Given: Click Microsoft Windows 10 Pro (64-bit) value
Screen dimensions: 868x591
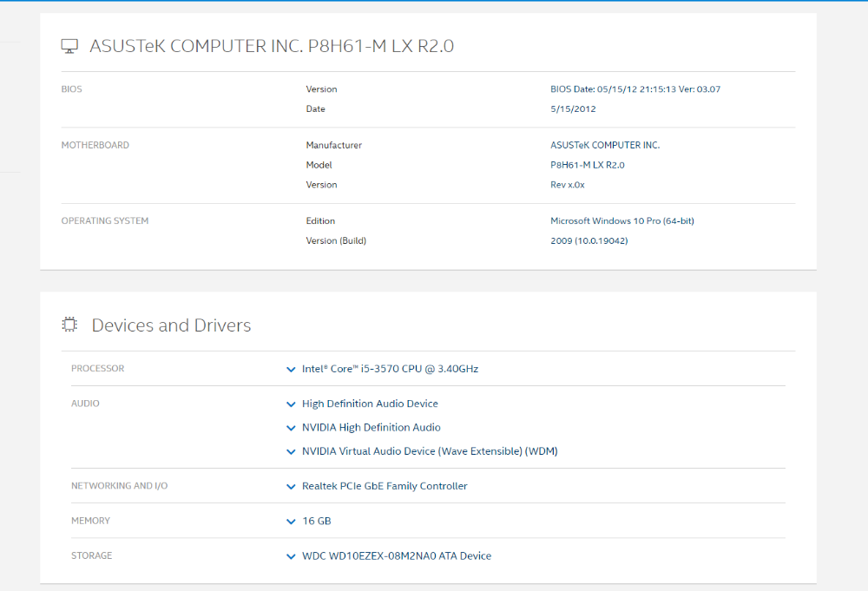Looking at the screenshot, I should coord(621,220).
